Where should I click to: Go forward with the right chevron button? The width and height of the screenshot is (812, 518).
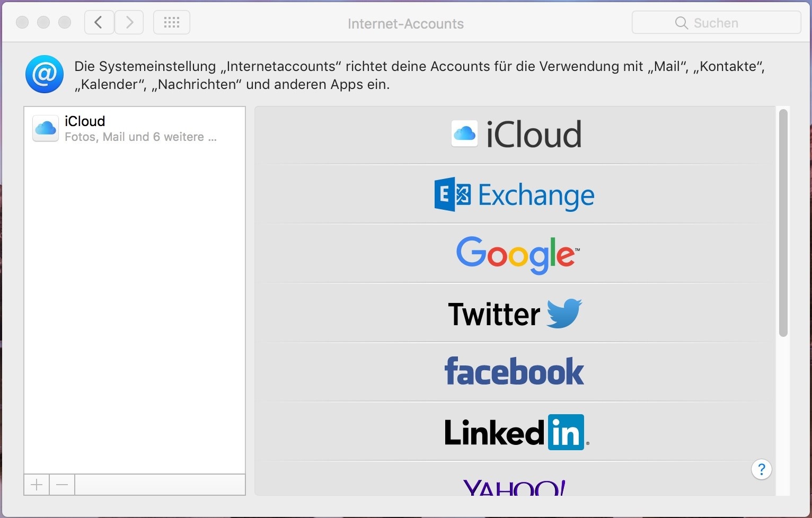click(x=129, y=22)
